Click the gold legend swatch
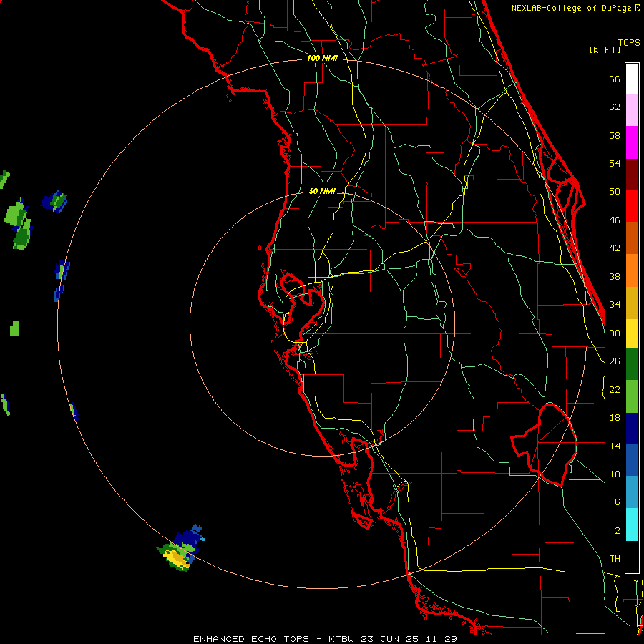 click(632, 303)
